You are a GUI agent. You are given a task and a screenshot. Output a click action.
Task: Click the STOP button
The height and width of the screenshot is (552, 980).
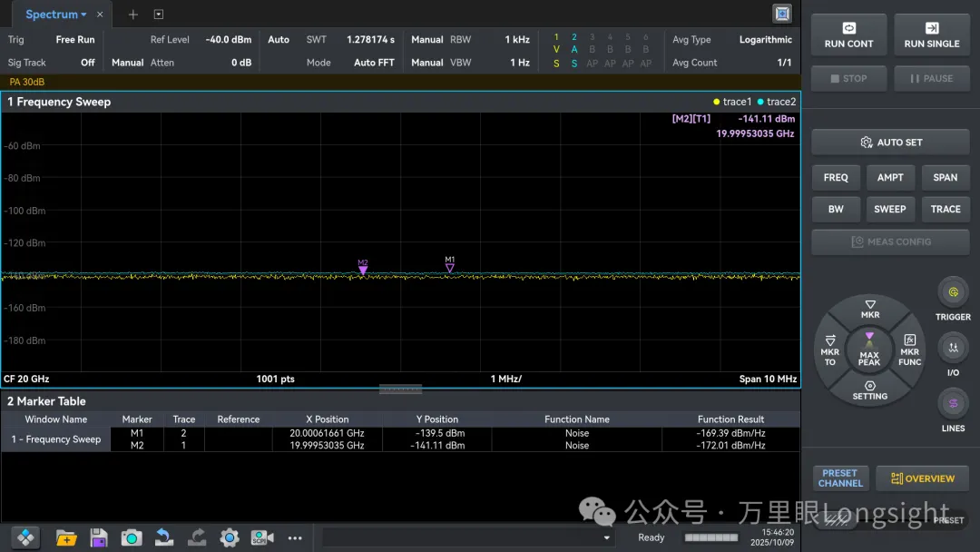pos(848,79)
